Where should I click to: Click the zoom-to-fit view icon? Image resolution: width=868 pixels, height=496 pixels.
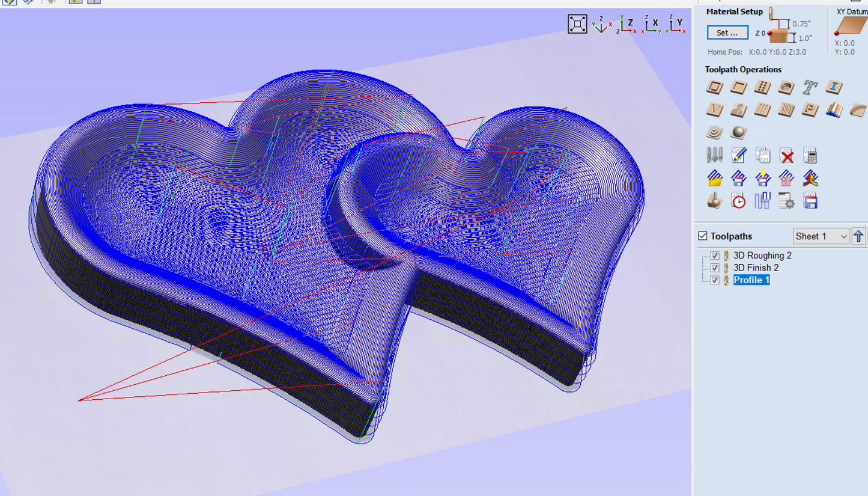coord(577,24)
